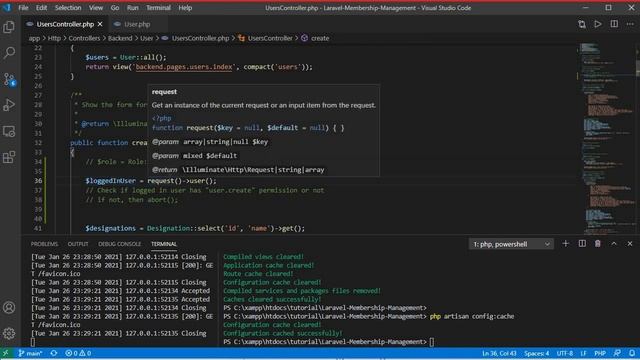Open Manage gear settings menu
Image resolution: width=640 pixels, height=360 pixels.
point(9,333)
